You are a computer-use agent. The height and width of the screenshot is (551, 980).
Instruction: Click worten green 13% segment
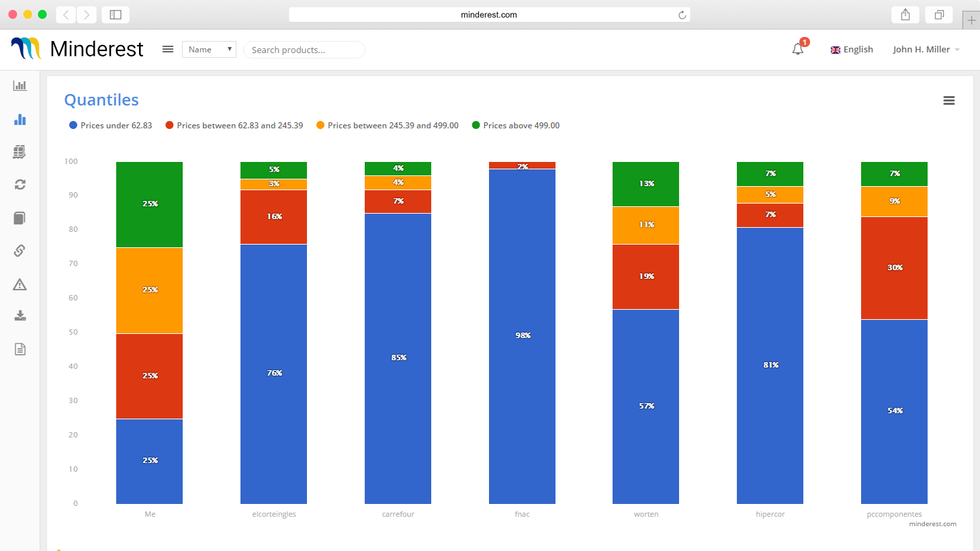click(x=645, y=184)
